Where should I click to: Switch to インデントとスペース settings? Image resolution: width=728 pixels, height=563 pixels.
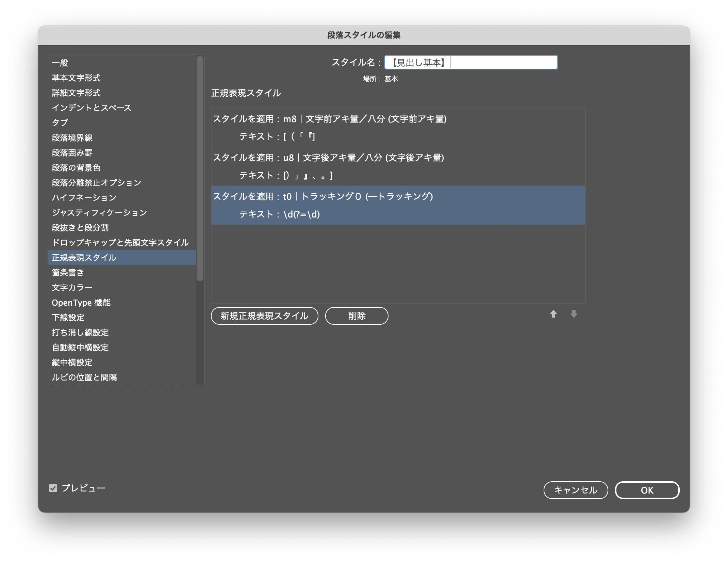click(91, 108)
